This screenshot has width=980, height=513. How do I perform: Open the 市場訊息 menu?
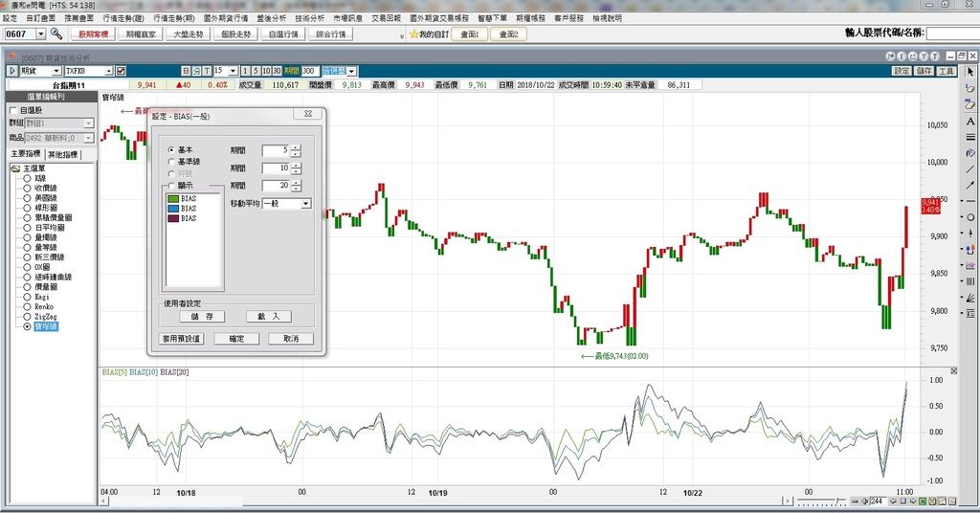pos(348,18)
